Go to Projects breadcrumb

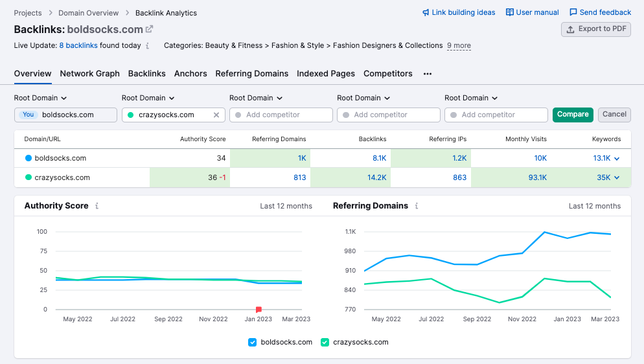28,13
